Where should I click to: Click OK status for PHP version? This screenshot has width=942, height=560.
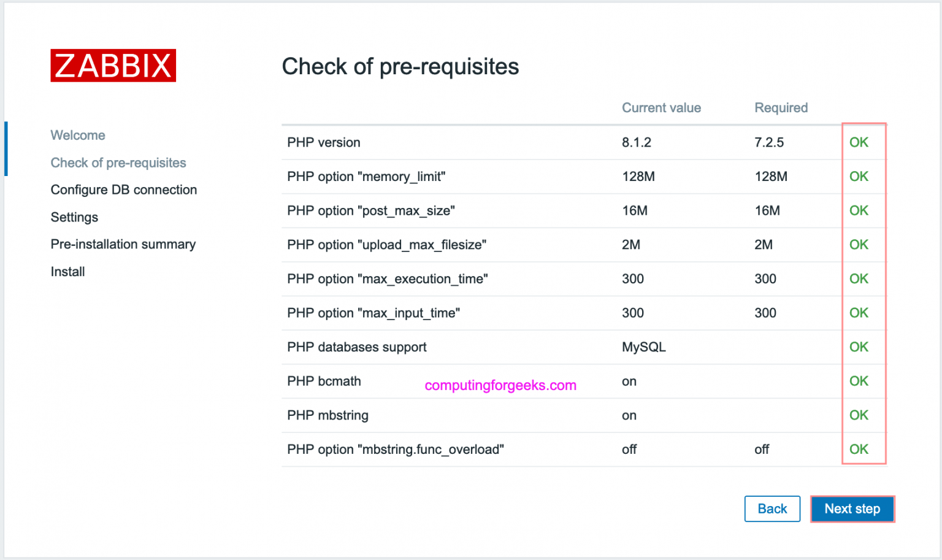click(859, 142)
